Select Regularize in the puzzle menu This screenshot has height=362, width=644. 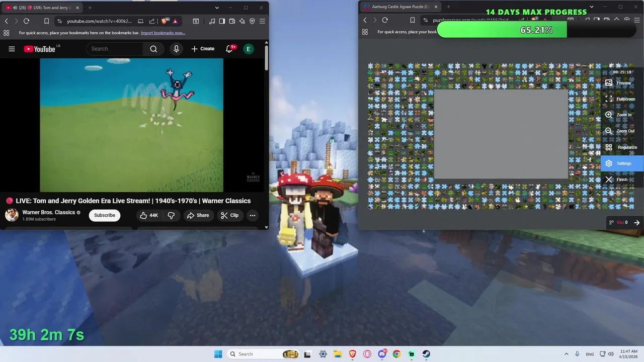click(622, 147)
